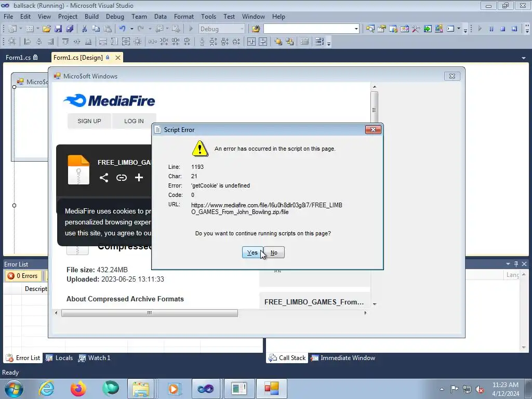This screenshot has width=532, height=399.
Task: Click the find text input field
Action: coord(309,29)
